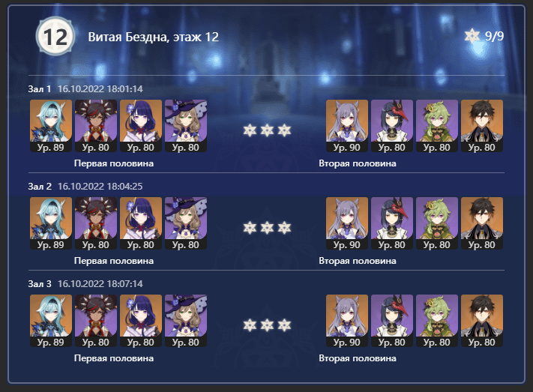The height and width of the screenshot is (392, 533).
Task: Click the three stars row in Зал 3
Action: coord(267,325)
